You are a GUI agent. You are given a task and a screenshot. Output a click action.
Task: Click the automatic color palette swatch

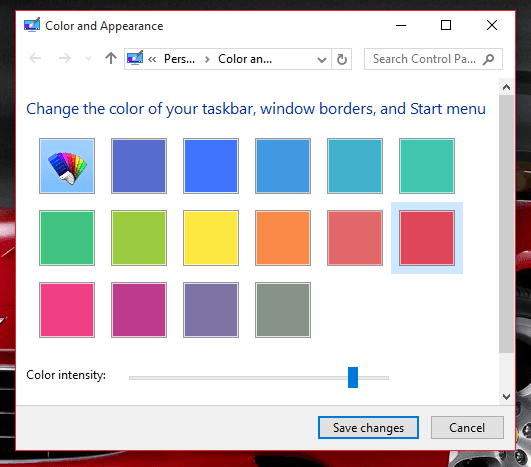[67, 166]
